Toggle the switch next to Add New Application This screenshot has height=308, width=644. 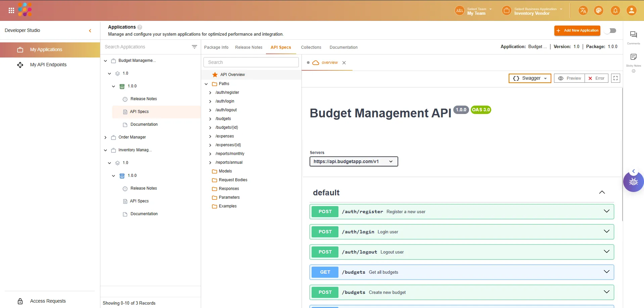click(x=610, y=31)
